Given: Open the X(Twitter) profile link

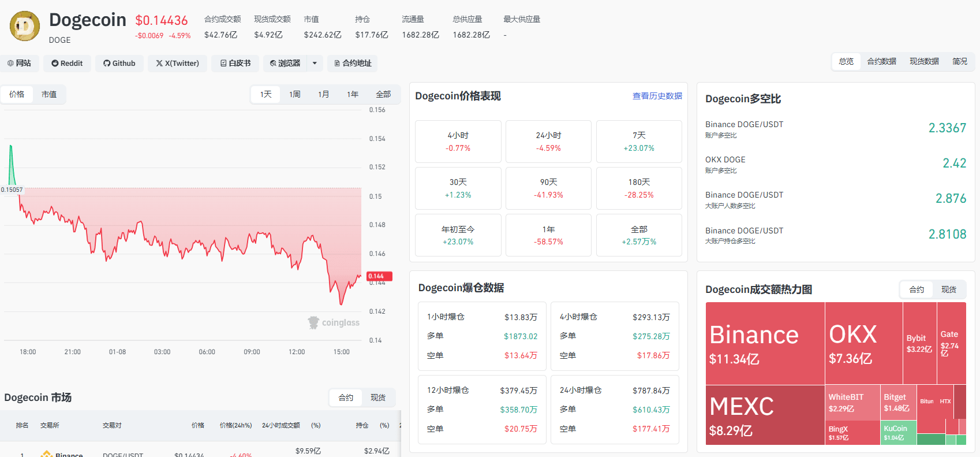Looking at the screenshot, I should [177, 63].
